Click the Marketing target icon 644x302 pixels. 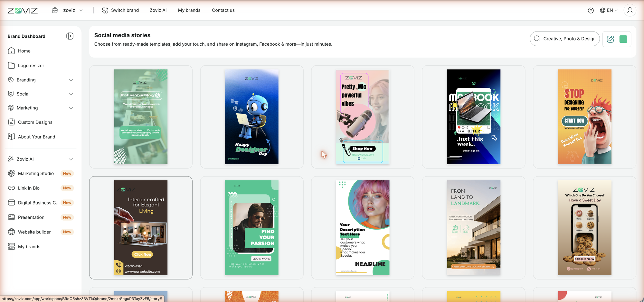[11, 108]
